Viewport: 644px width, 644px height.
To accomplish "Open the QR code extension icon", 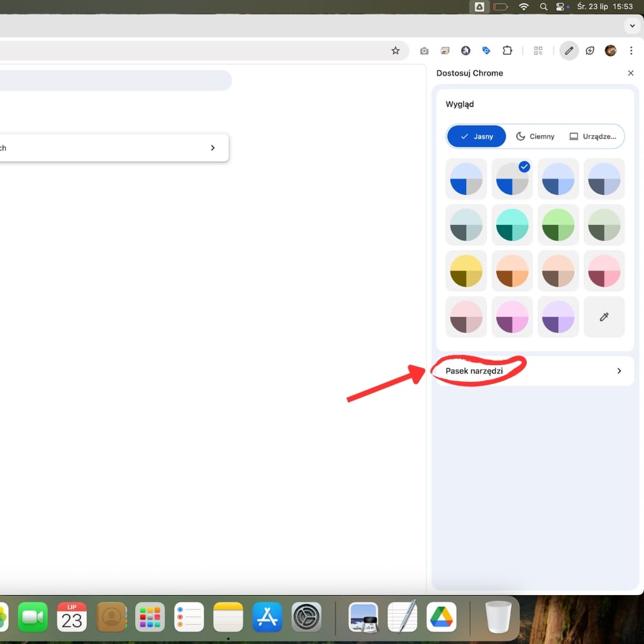I will tap(538, 51).
